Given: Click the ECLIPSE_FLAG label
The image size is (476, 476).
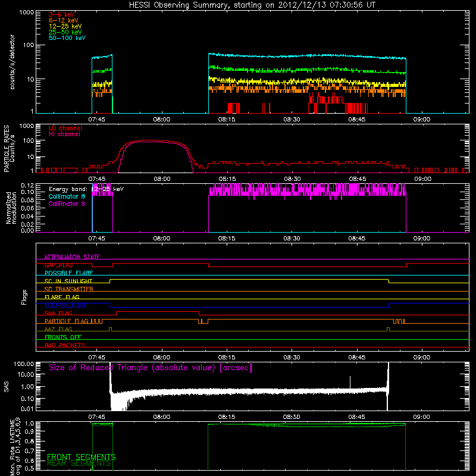Looking at the screenshot, I should tap(65, 305).
